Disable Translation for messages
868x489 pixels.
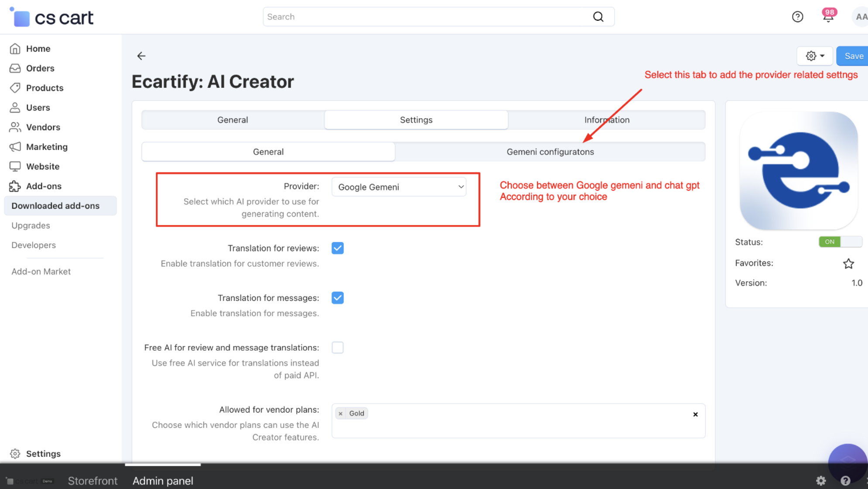tap(337, 298)
